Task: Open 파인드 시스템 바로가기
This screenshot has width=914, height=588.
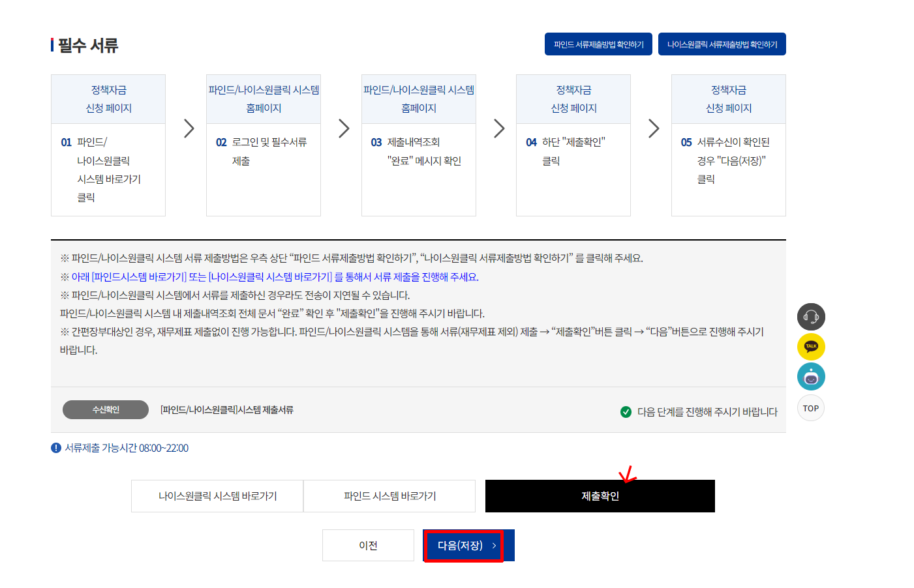Action: 389,496
